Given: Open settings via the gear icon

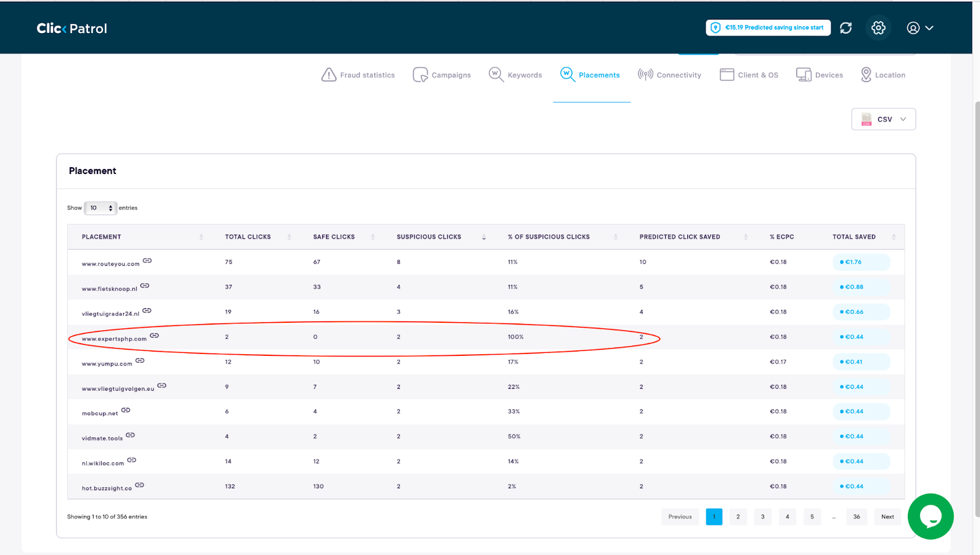Looking at the screenshot, I should click(878, 28).
